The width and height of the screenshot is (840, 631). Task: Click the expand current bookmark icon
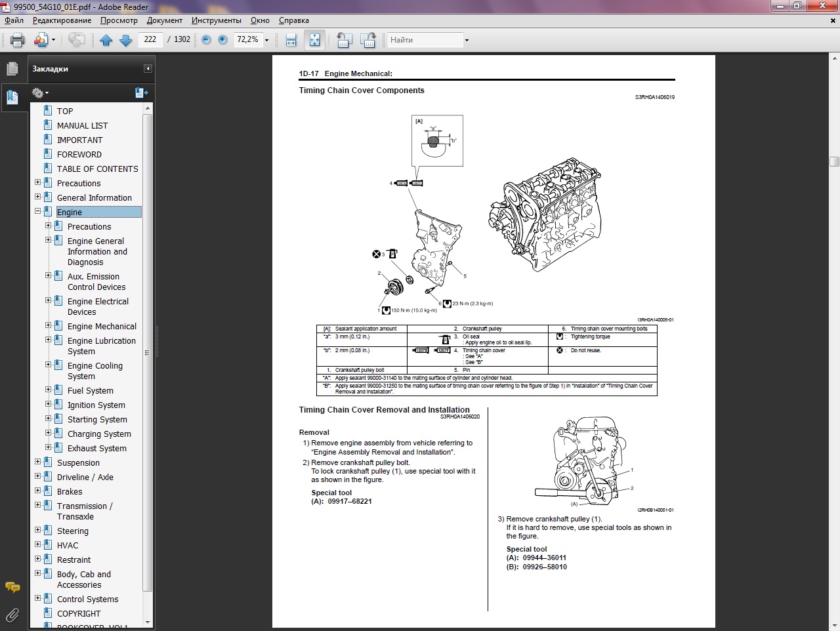[141, 93]
